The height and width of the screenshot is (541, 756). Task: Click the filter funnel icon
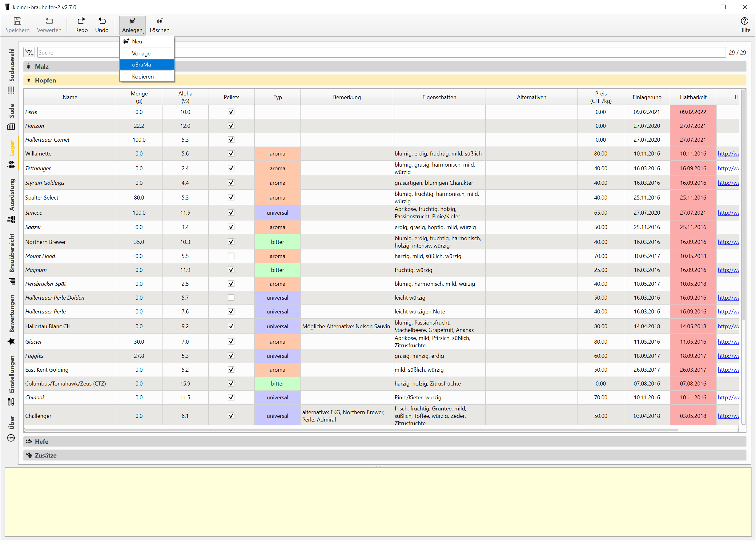tap(29, 52)
